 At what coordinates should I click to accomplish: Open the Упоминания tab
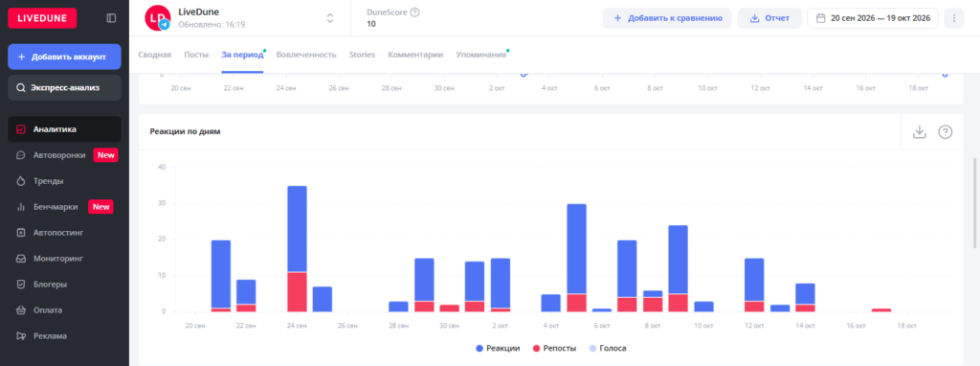(480, 55)
